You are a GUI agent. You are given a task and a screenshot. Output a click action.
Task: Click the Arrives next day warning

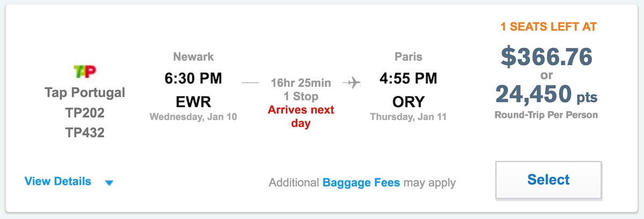(x=301, y=116)
